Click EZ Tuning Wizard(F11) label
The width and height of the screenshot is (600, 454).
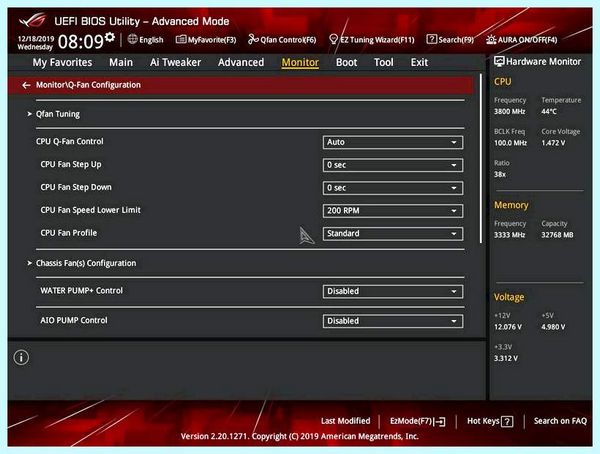(x=377, y=40)
